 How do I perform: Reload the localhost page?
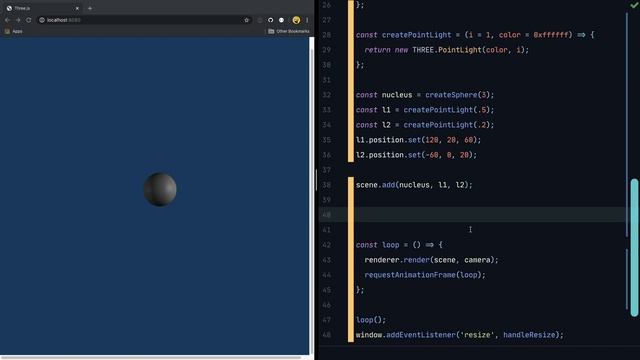coord(29,20)
